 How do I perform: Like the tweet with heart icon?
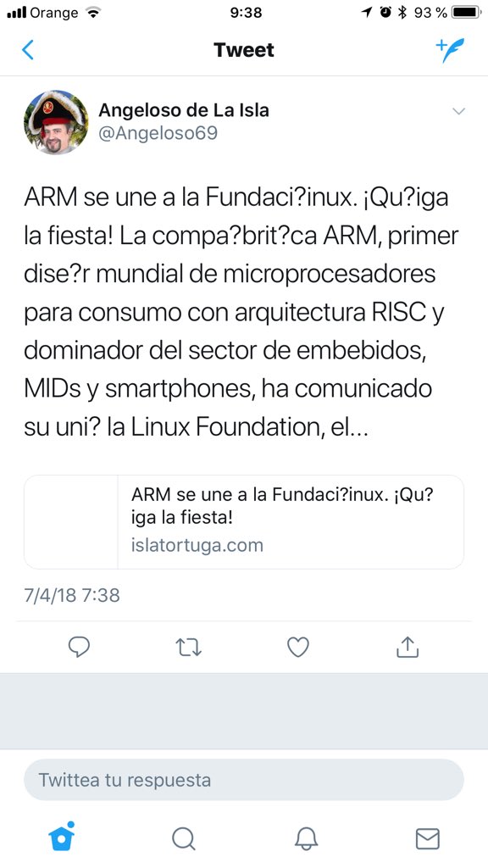tap(298, 647)
